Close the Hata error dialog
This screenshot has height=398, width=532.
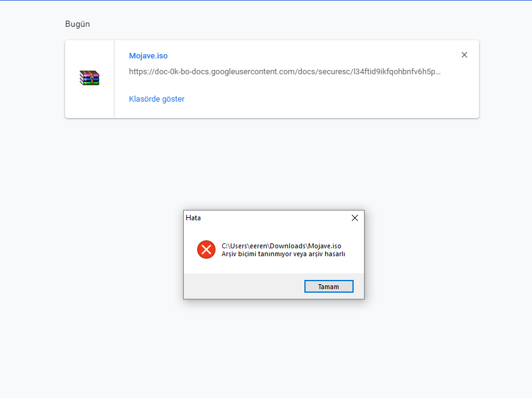tap(355, 218)
